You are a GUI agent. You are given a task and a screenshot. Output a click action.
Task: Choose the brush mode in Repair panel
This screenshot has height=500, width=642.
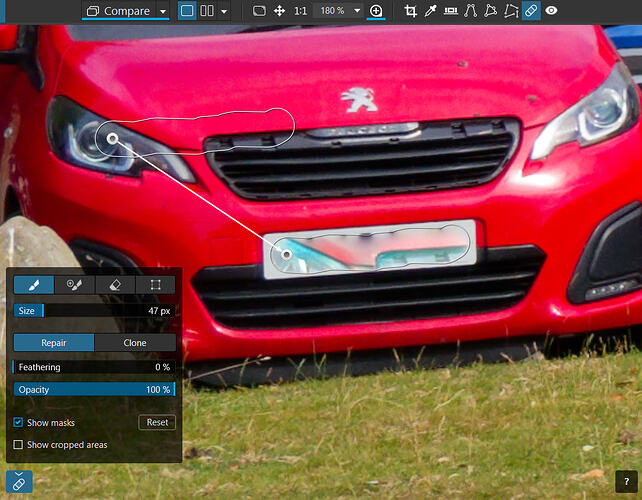34,285
